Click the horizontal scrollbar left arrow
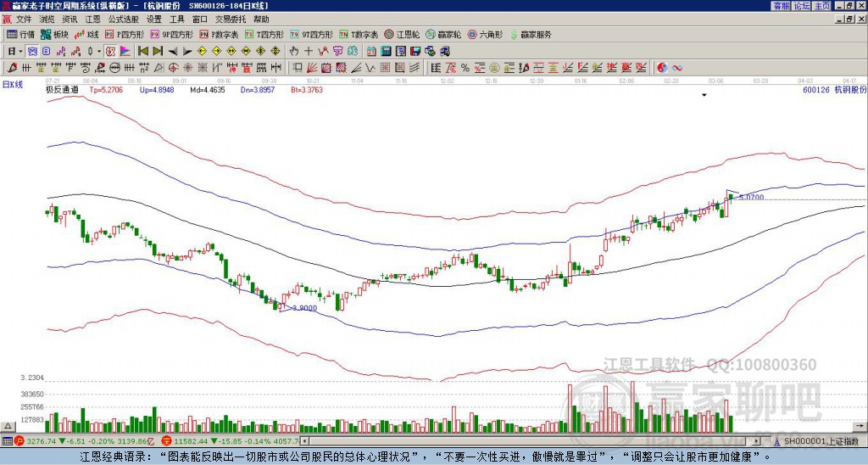868x465 pixels. [304, 441]
